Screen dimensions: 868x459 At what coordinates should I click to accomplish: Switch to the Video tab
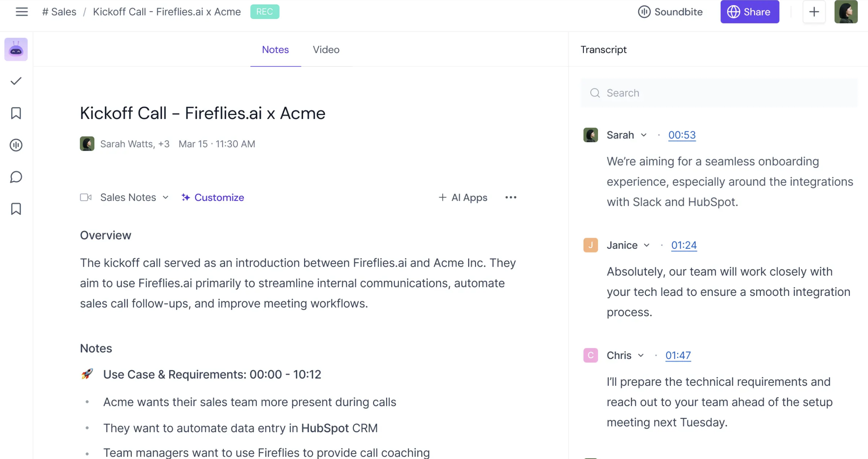[326, 50]
